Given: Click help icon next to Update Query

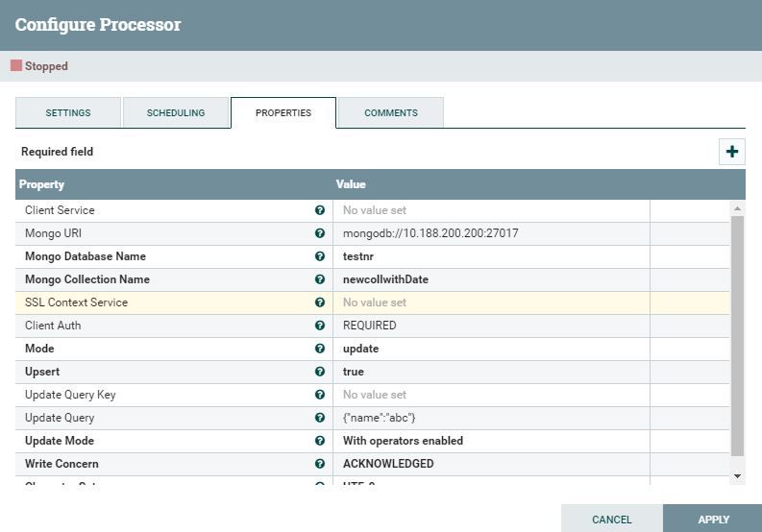Looking at the screenshot, I should 319,418.
